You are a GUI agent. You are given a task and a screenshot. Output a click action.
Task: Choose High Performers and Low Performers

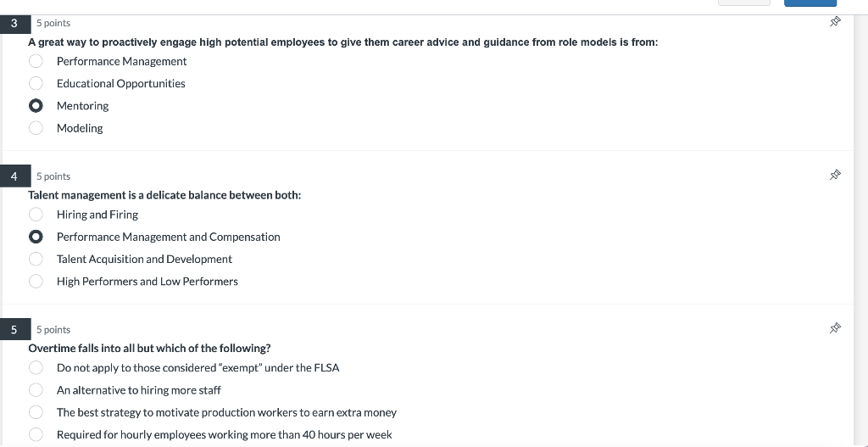(x=36, y=282)
